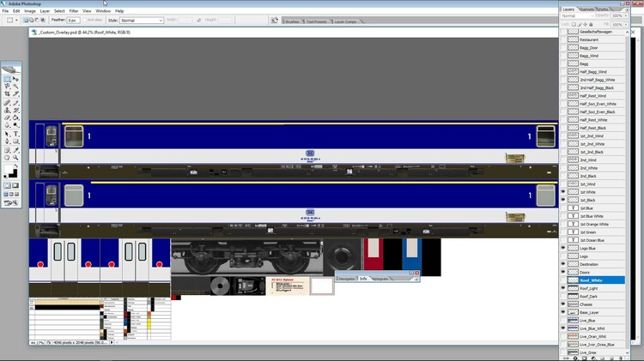
Task: Select the Hand tool
Action: [7, 158]
